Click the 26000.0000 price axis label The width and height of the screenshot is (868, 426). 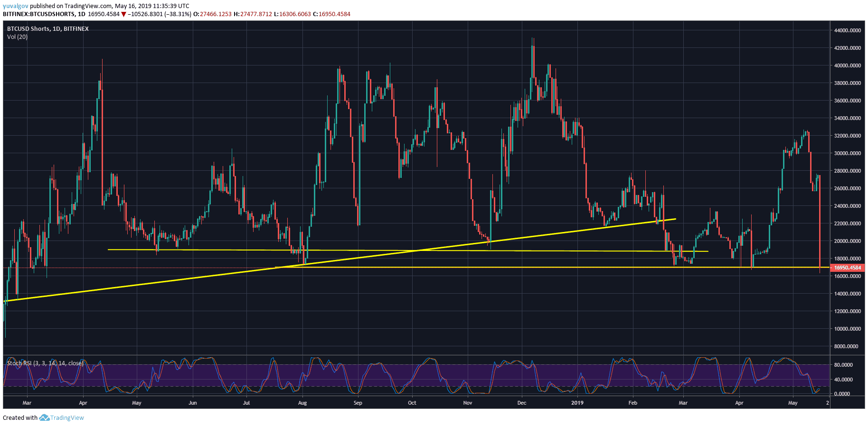click(848, 188)
